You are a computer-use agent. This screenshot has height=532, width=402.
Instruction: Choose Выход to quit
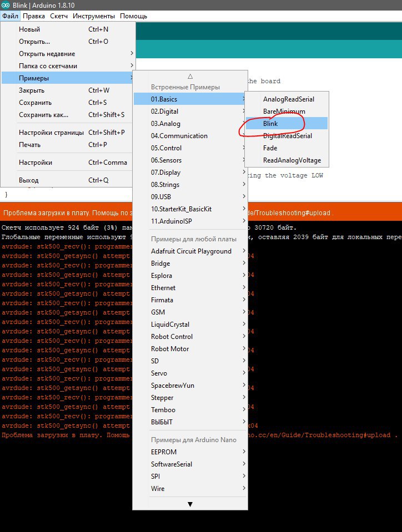click(68, 180)
